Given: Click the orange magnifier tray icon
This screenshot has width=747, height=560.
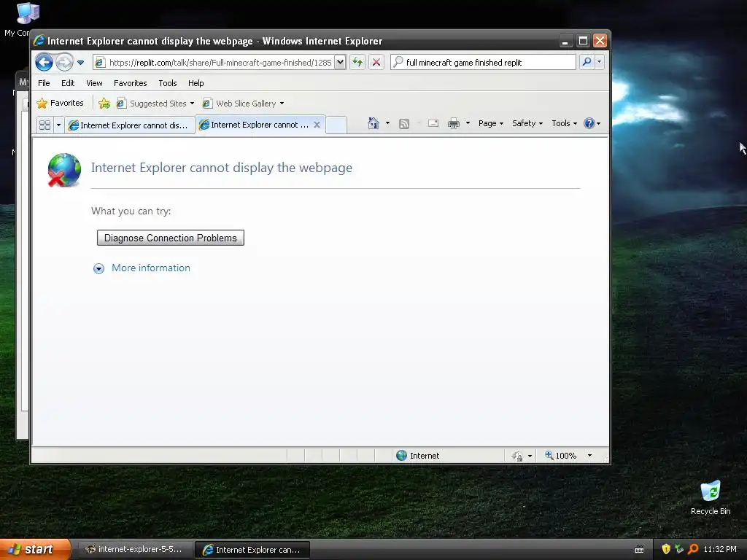Looking at the screenshot, I should coord(693,549).
